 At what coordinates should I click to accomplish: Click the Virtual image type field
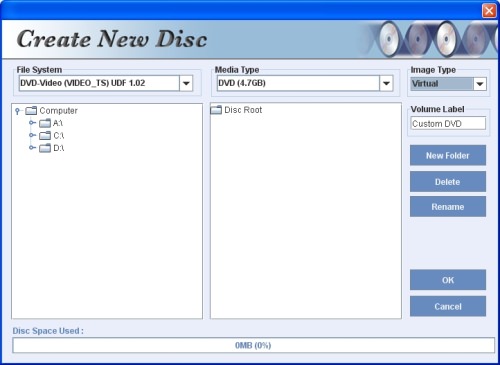pyautogui.click(x=442, y=84)
